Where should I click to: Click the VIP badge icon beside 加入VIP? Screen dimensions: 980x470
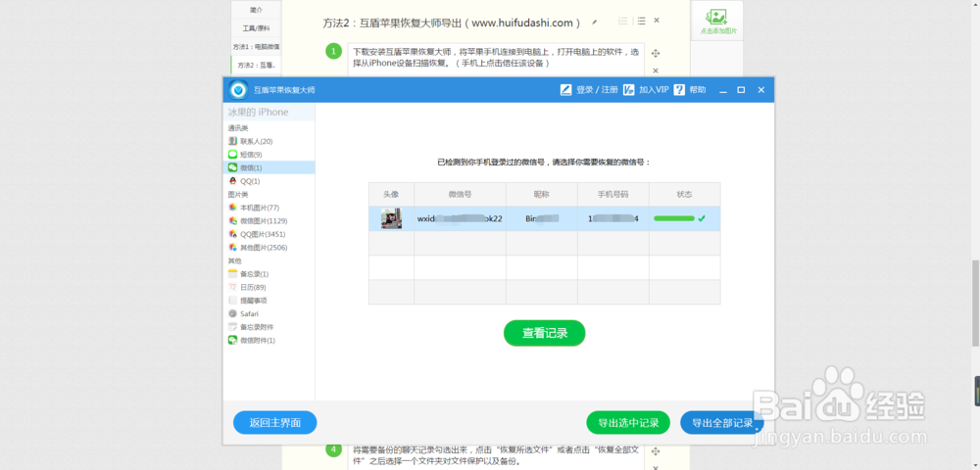(629, 90)
